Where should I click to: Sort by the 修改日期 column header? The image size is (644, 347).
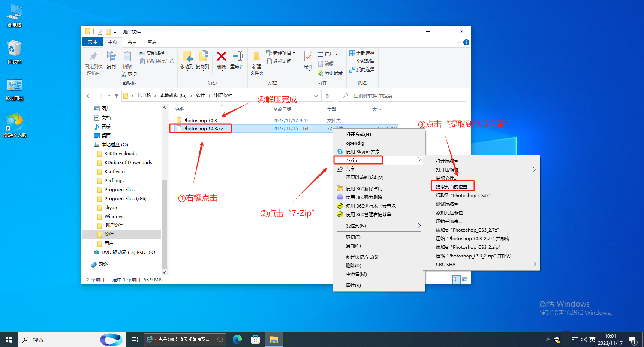[282, 109]
